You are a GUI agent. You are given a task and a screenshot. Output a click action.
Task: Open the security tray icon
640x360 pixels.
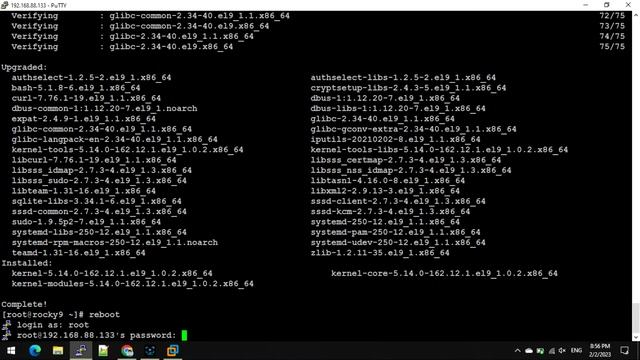coord(540,351)
